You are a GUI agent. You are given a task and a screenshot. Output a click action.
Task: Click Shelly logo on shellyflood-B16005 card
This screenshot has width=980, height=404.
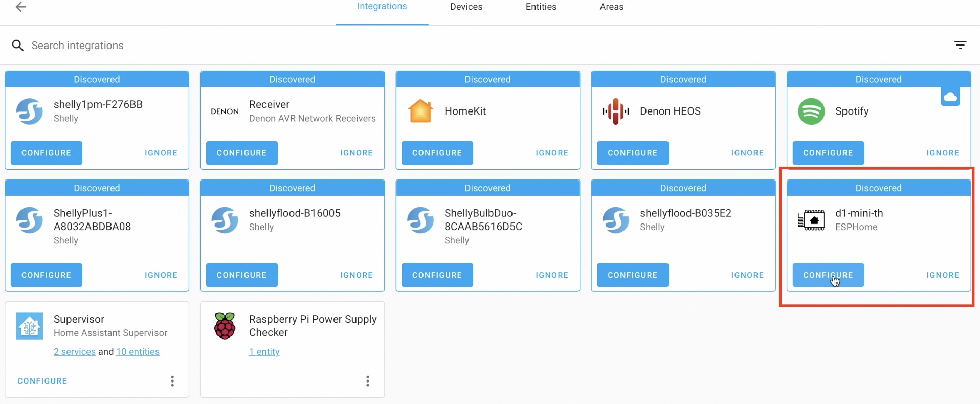[x=225, y=220]
